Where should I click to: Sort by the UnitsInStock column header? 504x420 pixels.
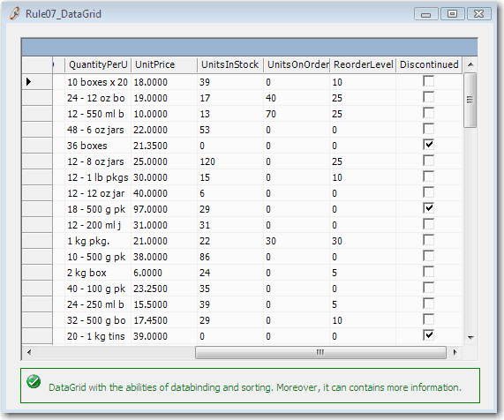[230, 64]
